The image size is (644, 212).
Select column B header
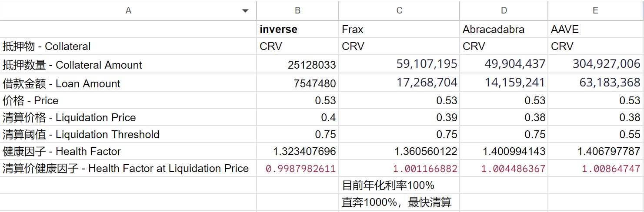(298, 10)
